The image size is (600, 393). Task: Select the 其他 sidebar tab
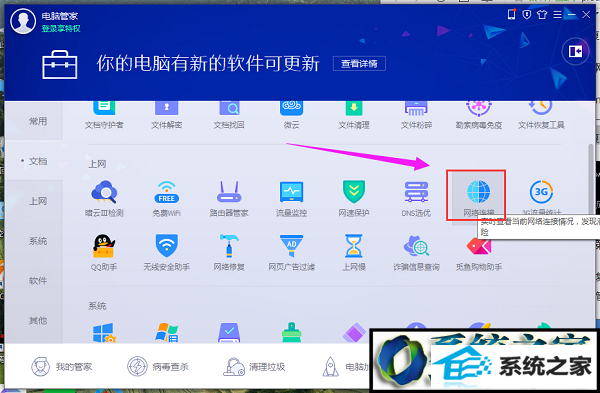[38, 320]
